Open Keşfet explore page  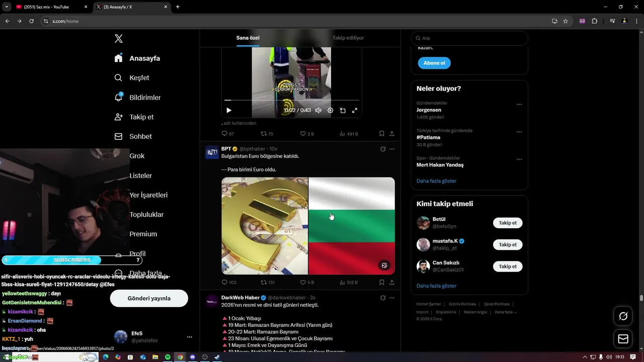[132, 78]
